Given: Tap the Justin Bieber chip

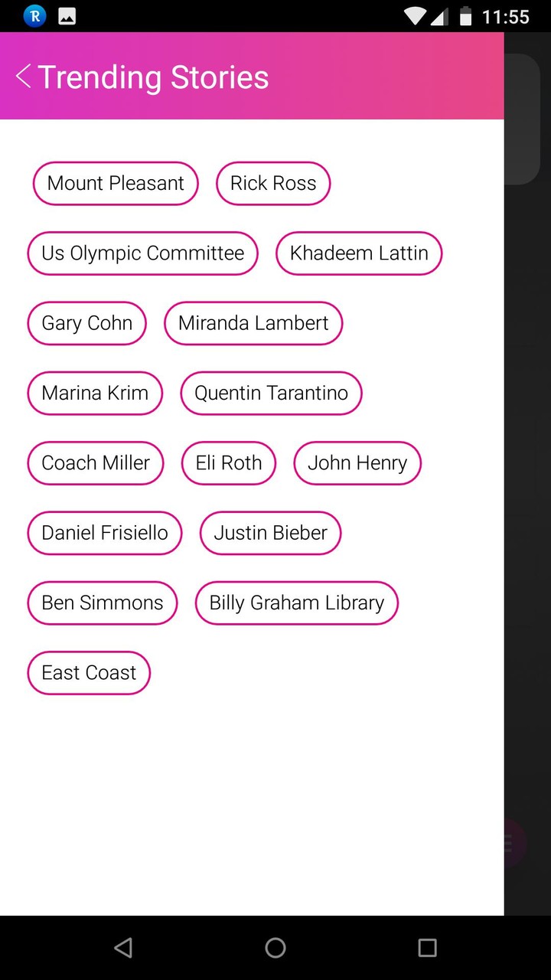Looking at the screenshot, I should pos(271,533).
